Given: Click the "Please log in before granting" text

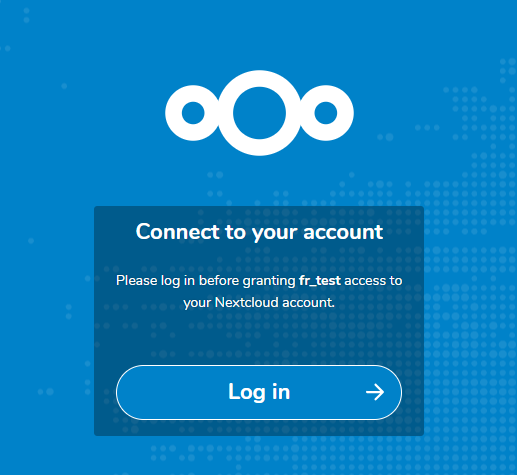Looking at the screenshot, I should click(206, 281).
